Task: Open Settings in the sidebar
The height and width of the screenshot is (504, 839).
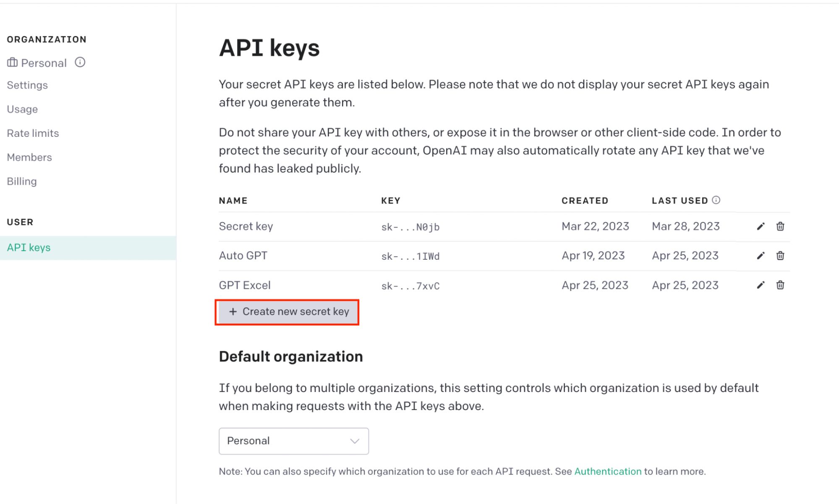Action: click(x=27, y=85)
